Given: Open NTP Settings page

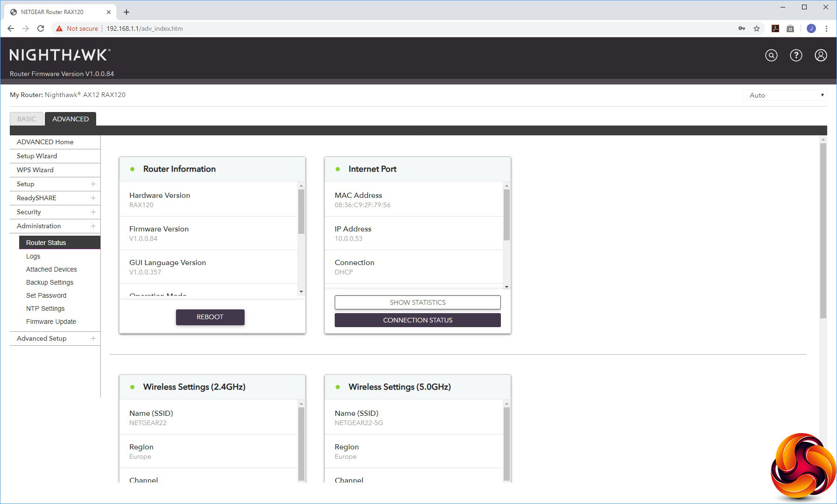Looking at the screenshot, I should coord(45,308).
